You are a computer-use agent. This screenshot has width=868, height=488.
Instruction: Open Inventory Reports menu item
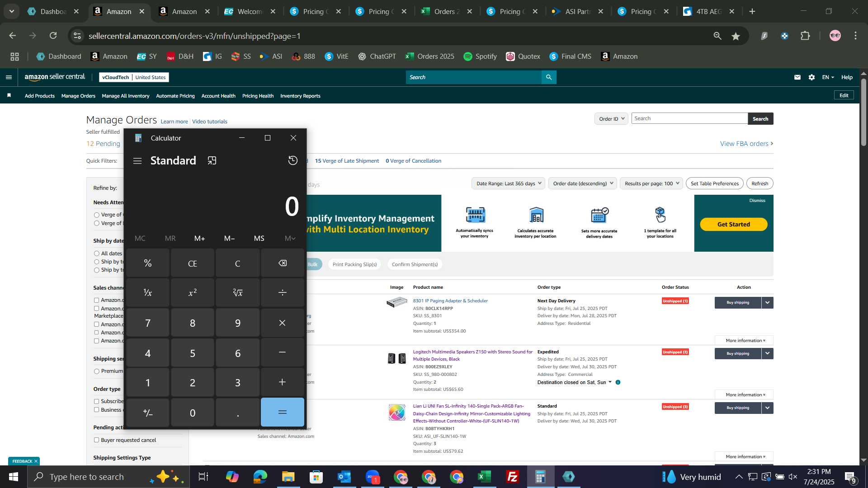click(300, 96)
